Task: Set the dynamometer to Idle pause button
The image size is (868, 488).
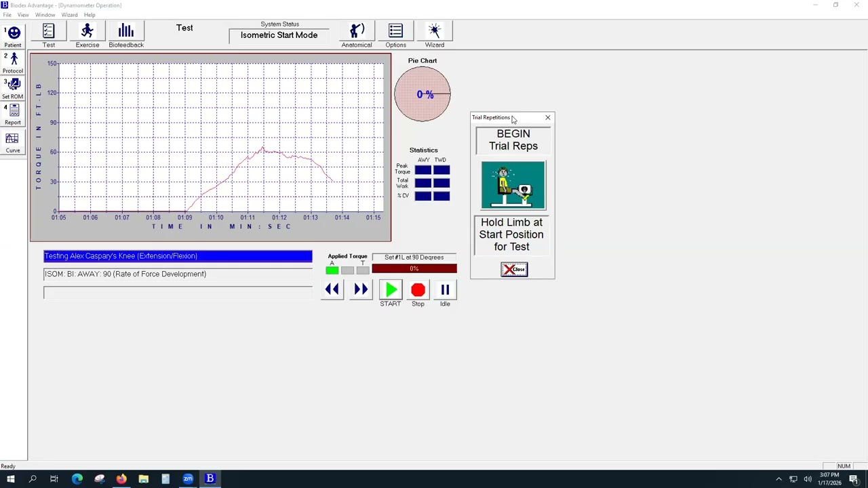Action: tap(445, 290)
